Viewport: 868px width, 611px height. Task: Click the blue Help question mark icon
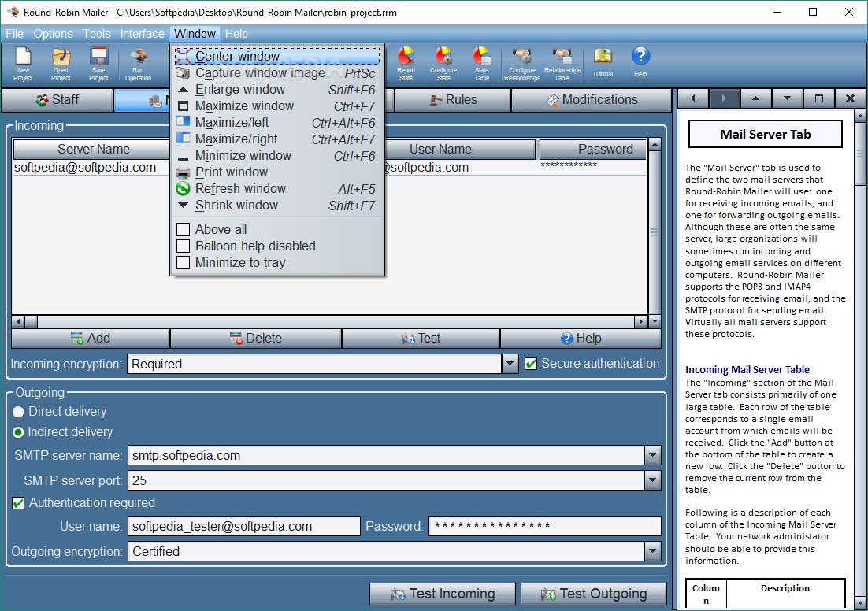click(x=640, y=62)
